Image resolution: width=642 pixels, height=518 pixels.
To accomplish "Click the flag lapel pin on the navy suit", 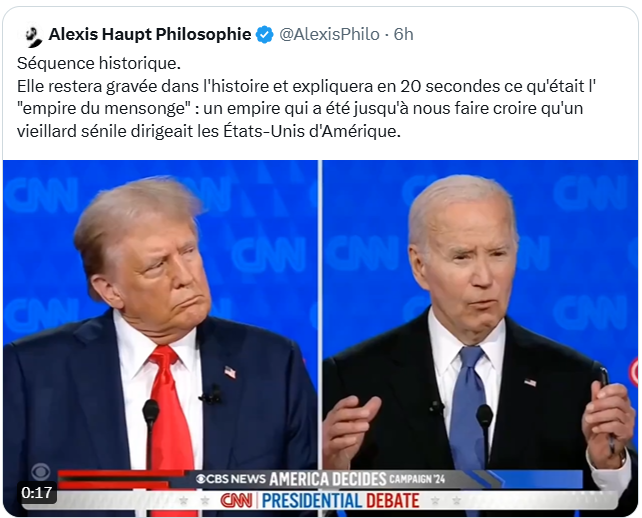I will click(x=230, y=372).
